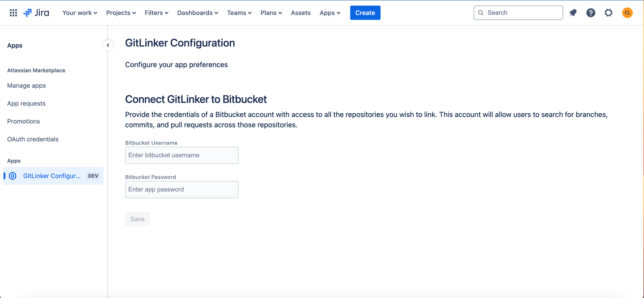This screenshot has width=644, height=298.
Task: Select OAuth credentials in the sidebar
Action: coord(33,139)
